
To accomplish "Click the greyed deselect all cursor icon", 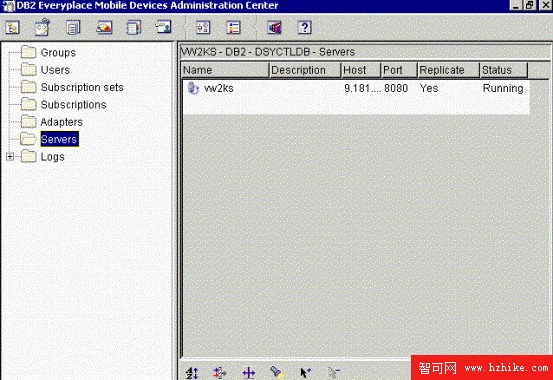I will [x=333, y=372].
